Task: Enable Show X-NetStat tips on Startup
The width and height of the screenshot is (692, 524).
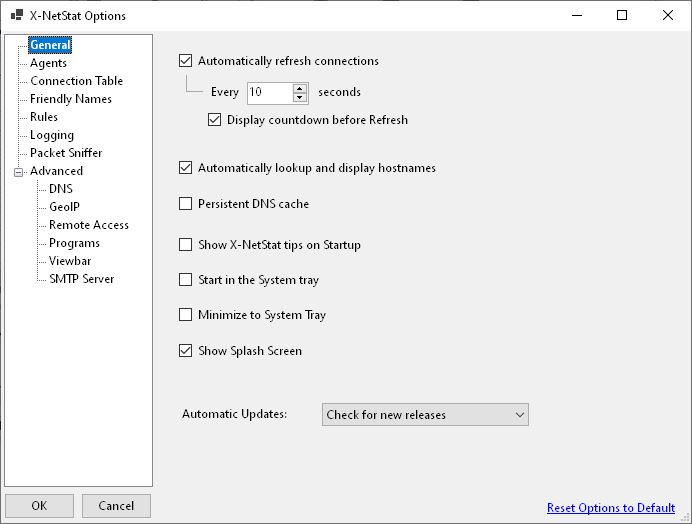Action: point(185,245)
